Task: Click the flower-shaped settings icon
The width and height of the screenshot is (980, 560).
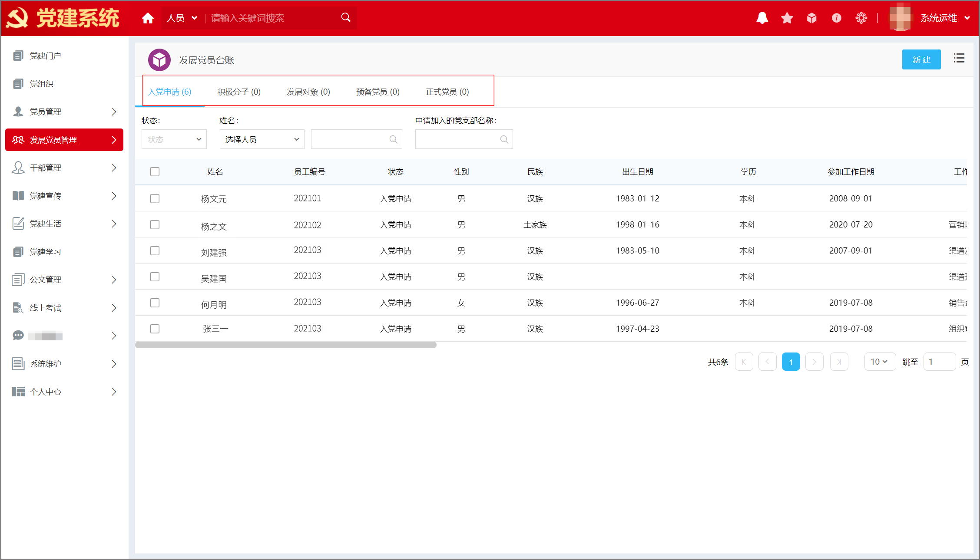Action: [861, 18]
